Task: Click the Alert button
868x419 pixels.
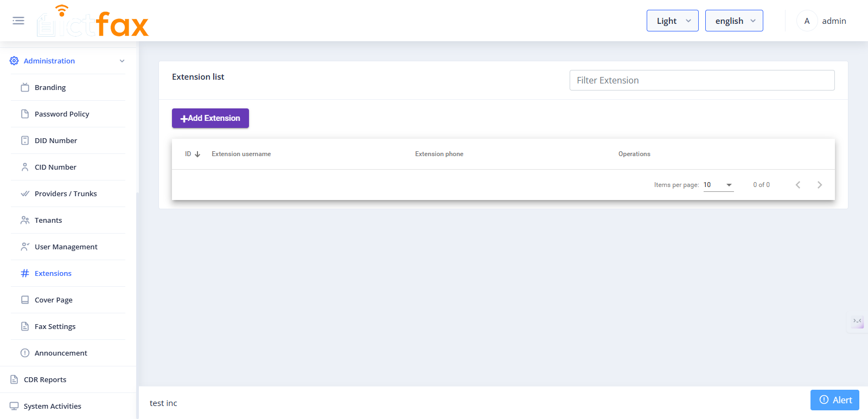Action: [835, 400]
